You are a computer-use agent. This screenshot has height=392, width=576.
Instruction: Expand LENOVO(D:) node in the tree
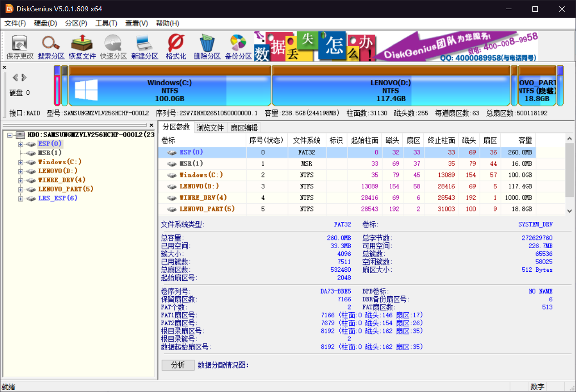click(x=20, y=171)
